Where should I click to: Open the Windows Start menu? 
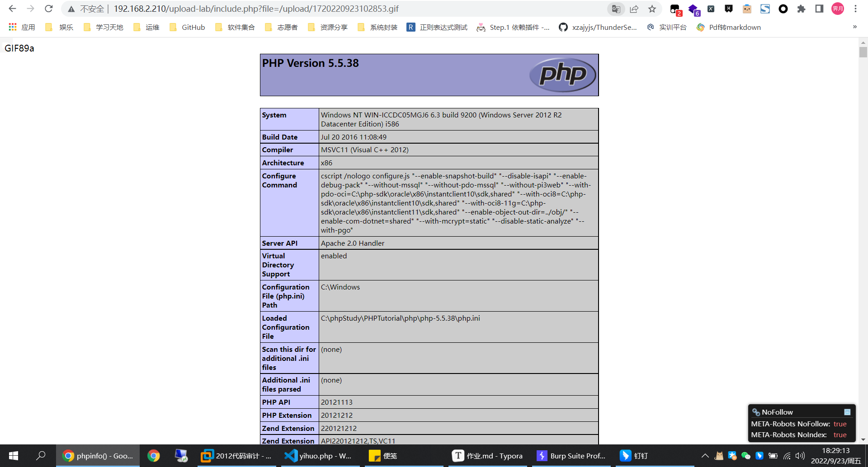click(14, 456)
